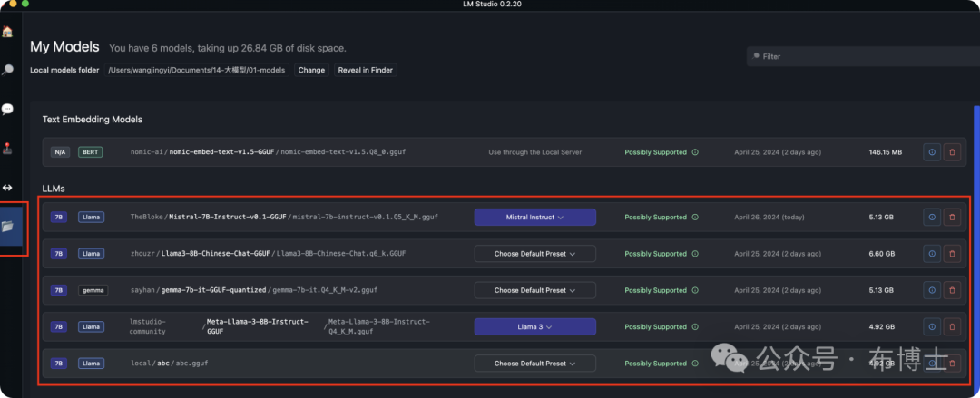The width and height of the screenshot is (980, 398).
Task: Delete the Llama3-8B-Chinese-Chat model
Action: point(952,254)
